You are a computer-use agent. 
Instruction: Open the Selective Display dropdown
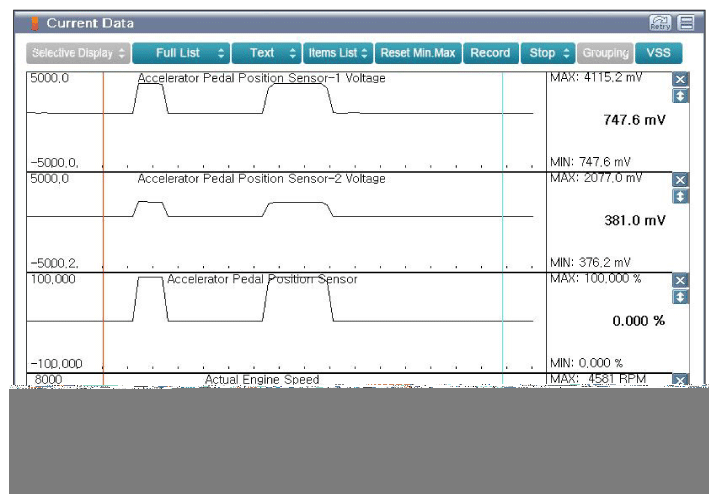click(77, 53)
